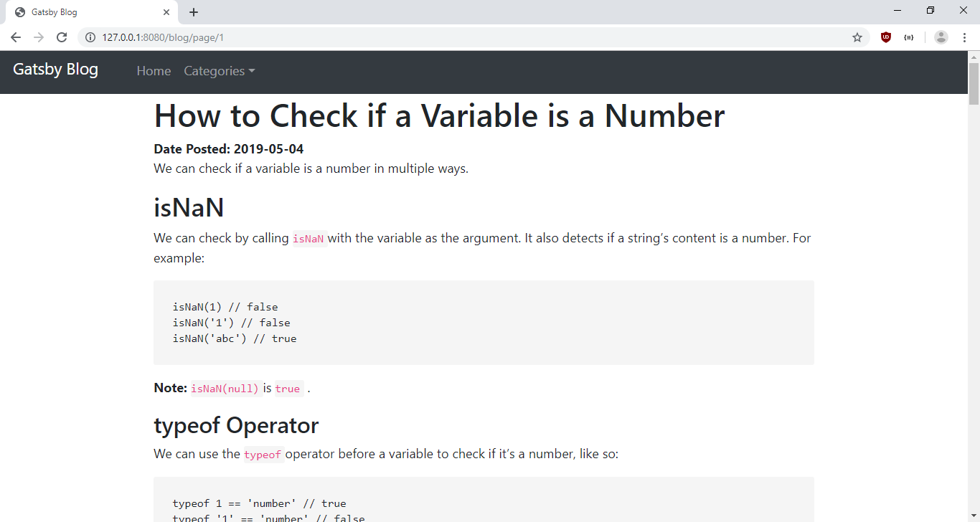Open the Chrome profile avatar

click(941, 37)
